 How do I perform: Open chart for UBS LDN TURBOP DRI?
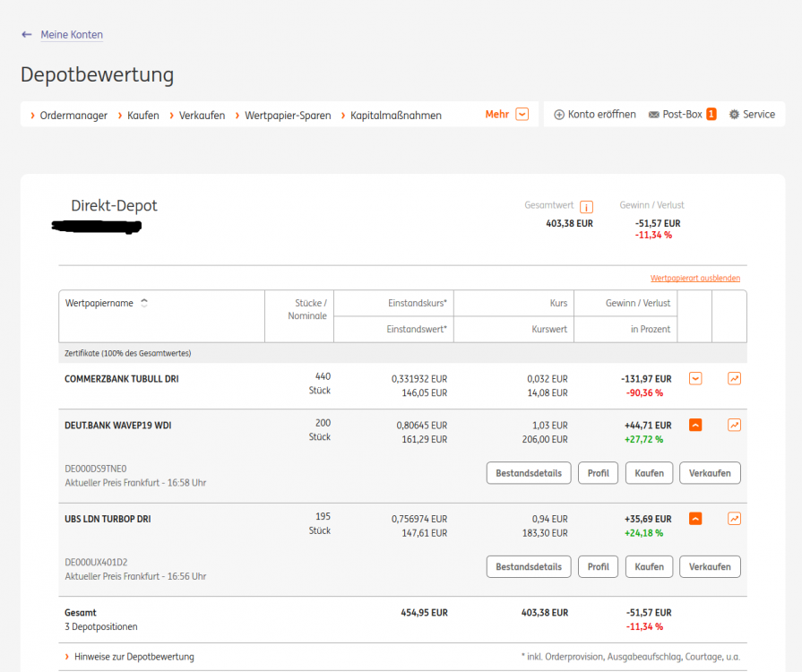[735, 519]
